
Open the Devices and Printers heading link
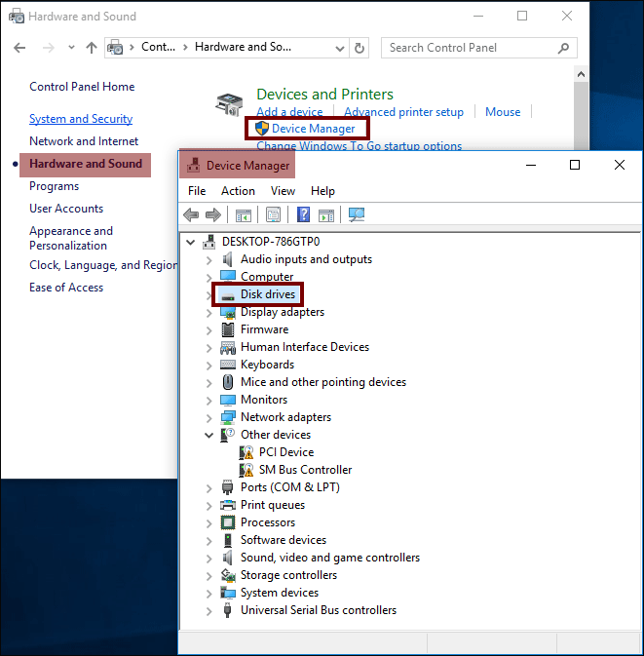[x=324, y=95]
